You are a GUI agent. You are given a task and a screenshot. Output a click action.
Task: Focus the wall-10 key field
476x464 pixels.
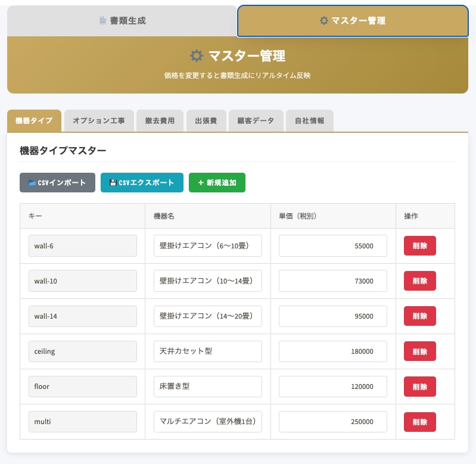point(83,281)
